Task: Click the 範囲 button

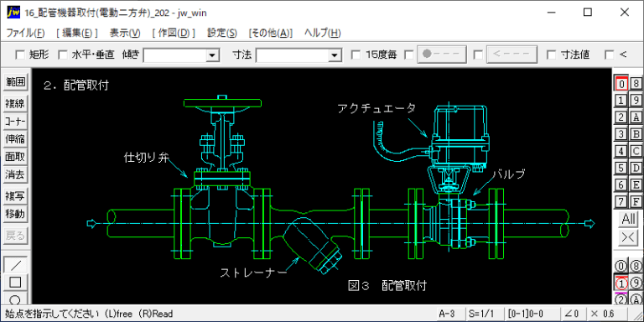Action: 16,82
